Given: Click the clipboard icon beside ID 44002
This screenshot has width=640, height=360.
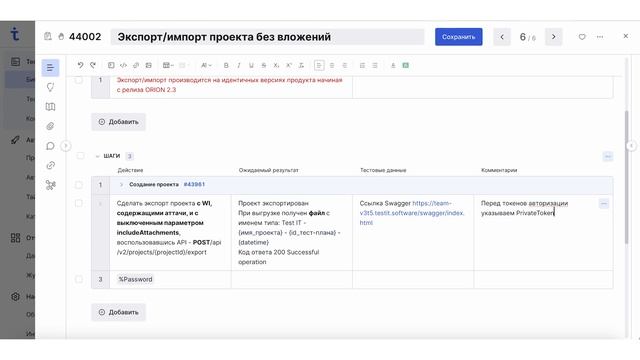Looking at the screenshot, I should 48,36.
